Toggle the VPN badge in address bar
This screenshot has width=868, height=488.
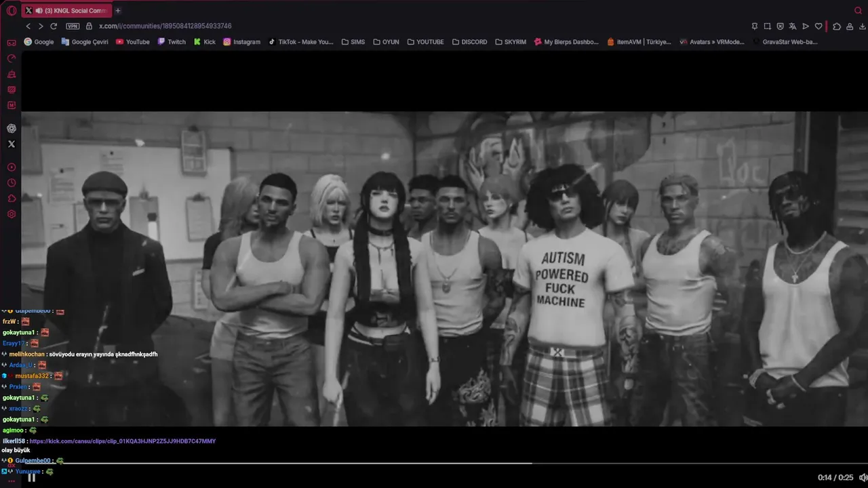(73, 26)
